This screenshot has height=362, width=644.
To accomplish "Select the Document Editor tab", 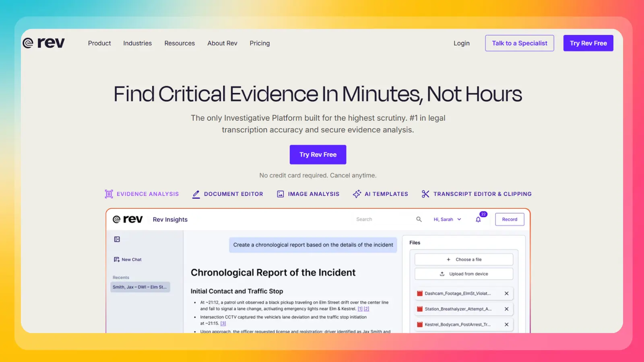I will pos(227,194).
